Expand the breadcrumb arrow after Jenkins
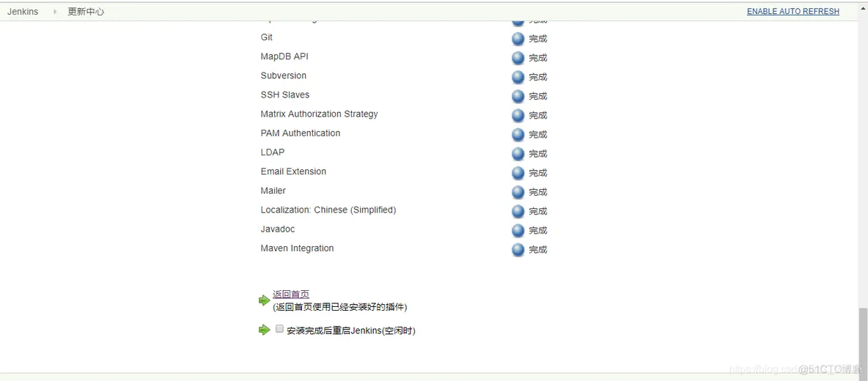The image size is (868, 381). point(55,12)
